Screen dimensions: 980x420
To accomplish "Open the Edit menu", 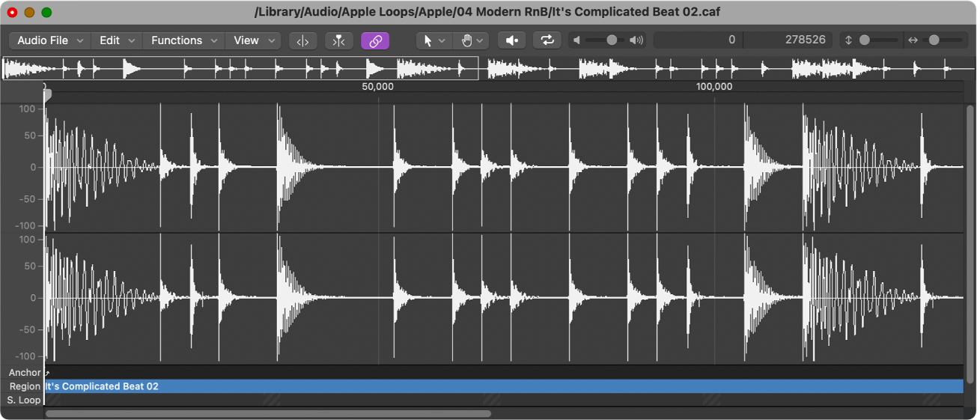I will click(x=118, y=40).
